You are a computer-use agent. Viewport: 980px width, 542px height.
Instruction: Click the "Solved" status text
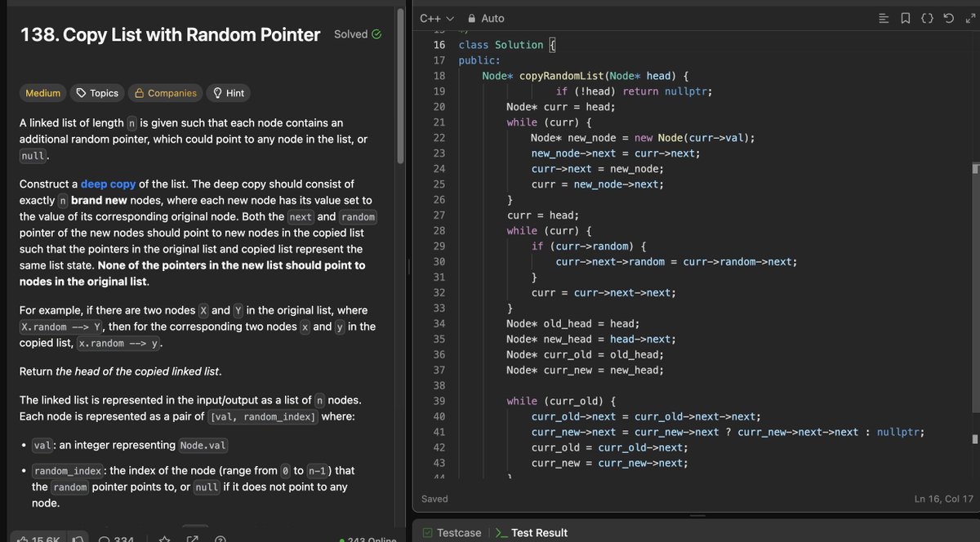tap(350, 34)
